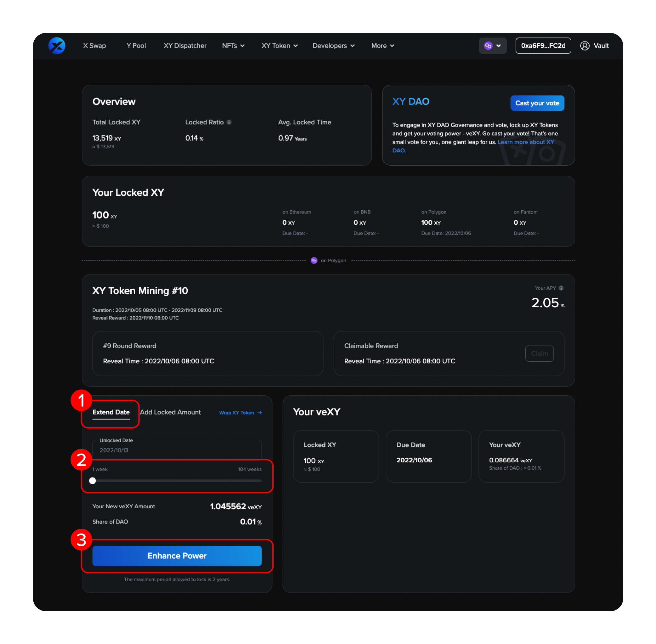Open the Developers dropdown
656x644 pixels.
click(334, 46)
